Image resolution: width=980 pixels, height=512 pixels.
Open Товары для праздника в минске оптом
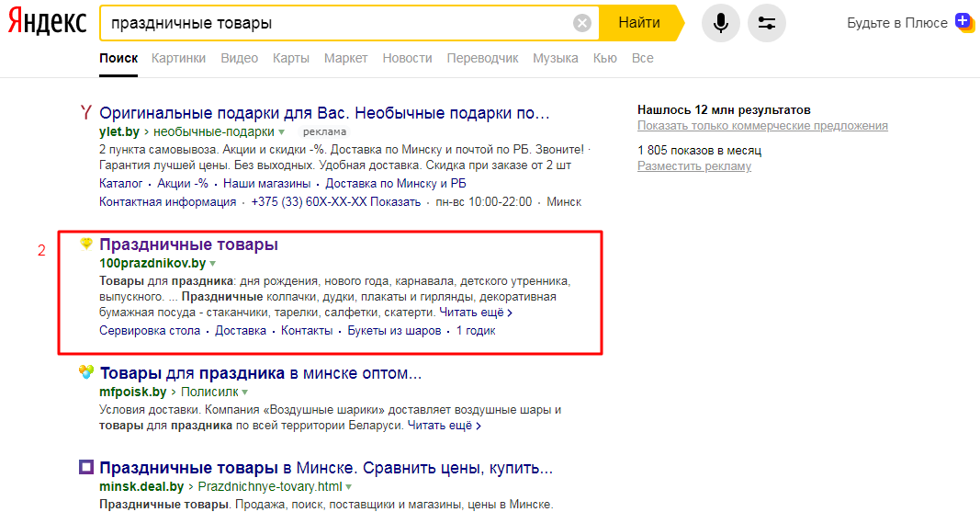click(261, 373)
